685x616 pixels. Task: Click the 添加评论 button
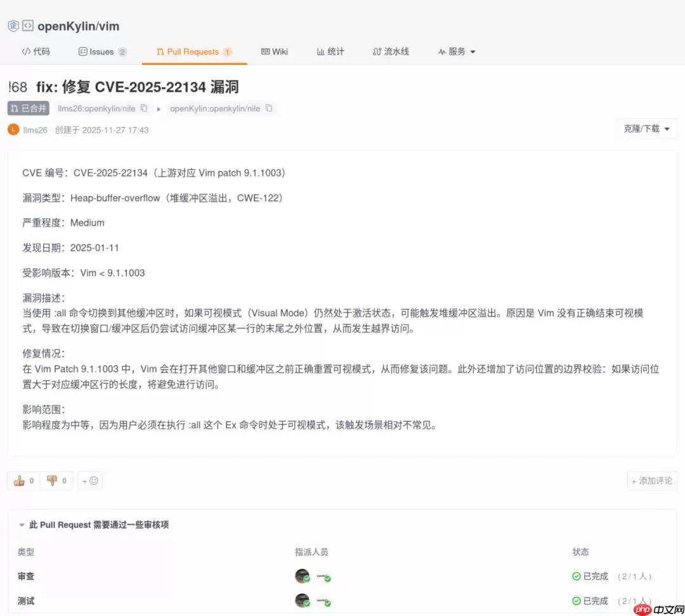pyautogui.click(x=652, y=480)
